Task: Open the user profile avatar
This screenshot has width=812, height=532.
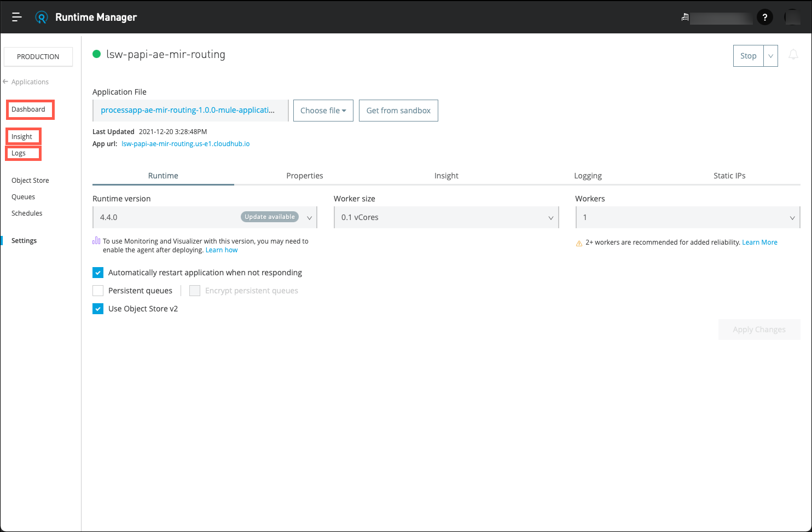Action: [792, 17]
